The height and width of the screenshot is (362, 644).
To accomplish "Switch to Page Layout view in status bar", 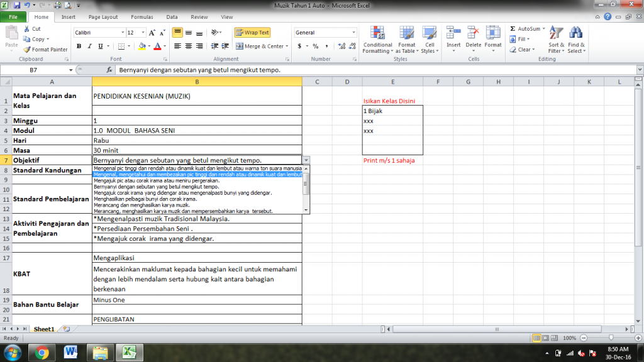I will tap(545, 337).
